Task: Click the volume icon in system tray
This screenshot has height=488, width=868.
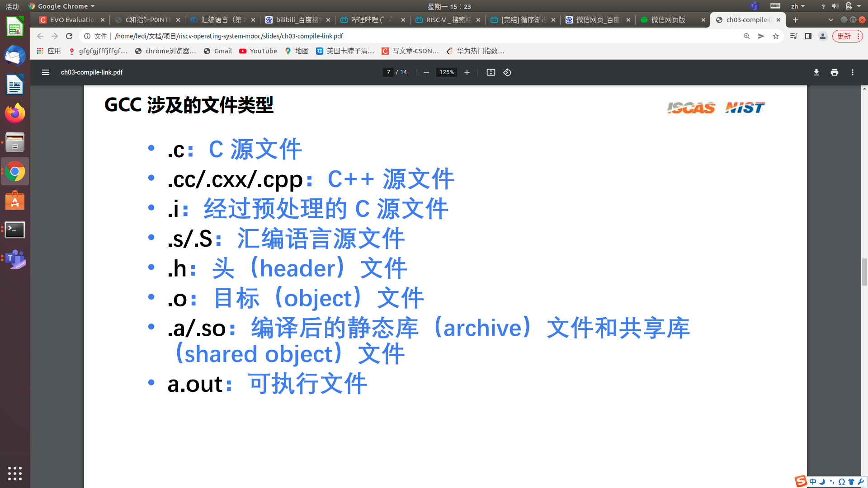Action: 835,6
